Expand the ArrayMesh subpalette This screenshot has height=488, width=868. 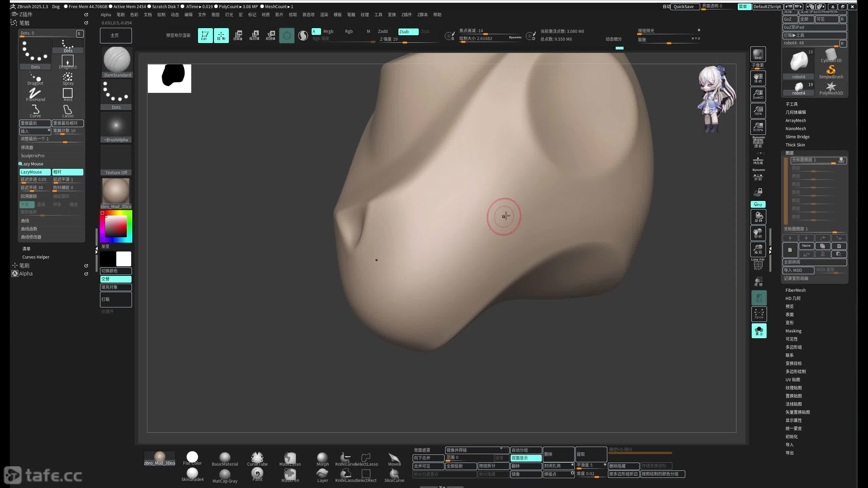tap(795, 120)
